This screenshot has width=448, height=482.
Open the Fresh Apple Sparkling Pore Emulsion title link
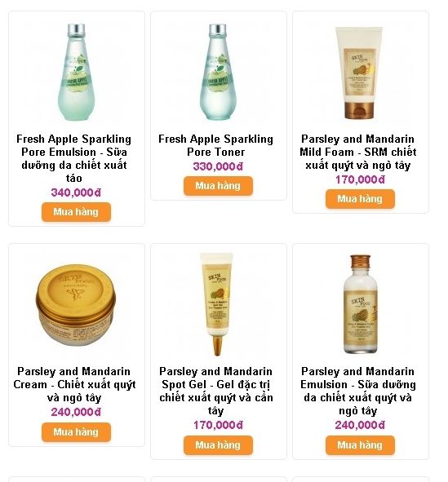coord(73,158)
